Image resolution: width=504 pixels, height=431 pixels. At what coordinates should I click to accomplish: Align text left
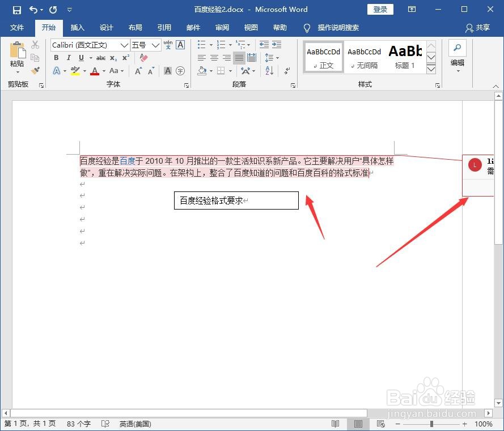(201, 58)
